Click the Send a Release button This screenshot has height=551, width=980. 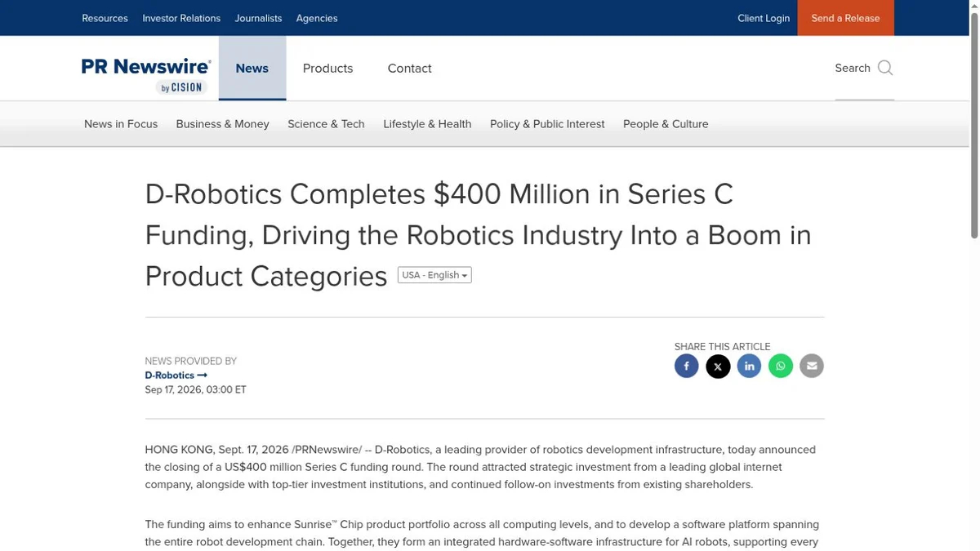845,18
